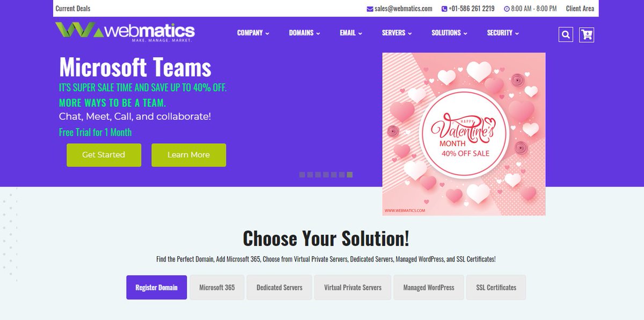Jump to the fourth carousel slide indicator
Viewport: 644px width, 320px height.
click(326, 175)
